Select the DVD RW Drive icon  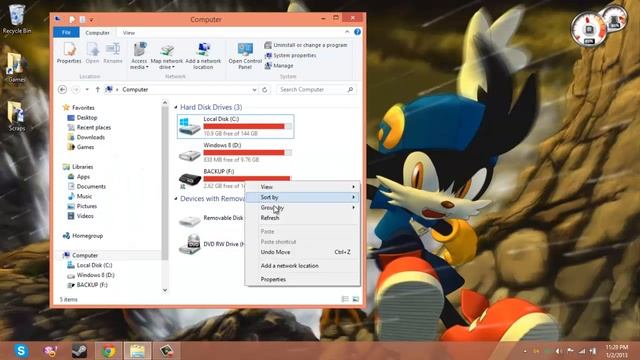(x=190, y=244)
